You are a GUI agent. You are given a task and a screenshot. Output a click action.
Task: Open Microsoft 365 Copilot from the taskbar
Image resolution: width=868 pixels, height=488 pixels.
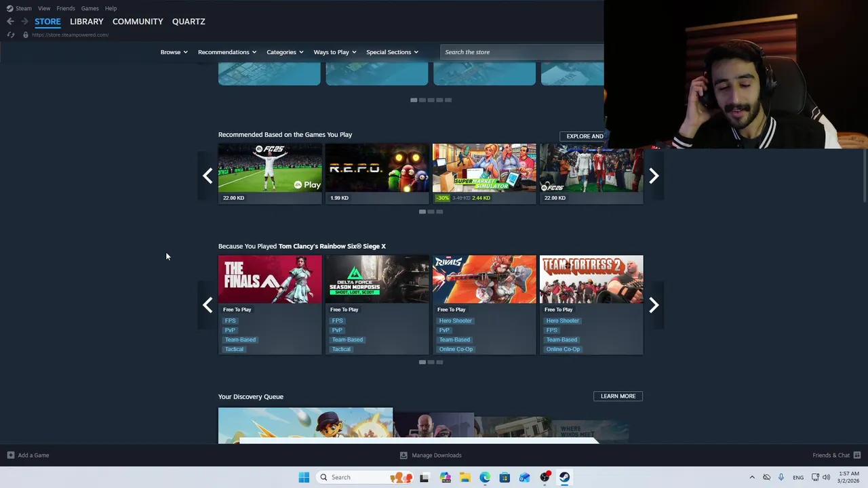point(445,477)
